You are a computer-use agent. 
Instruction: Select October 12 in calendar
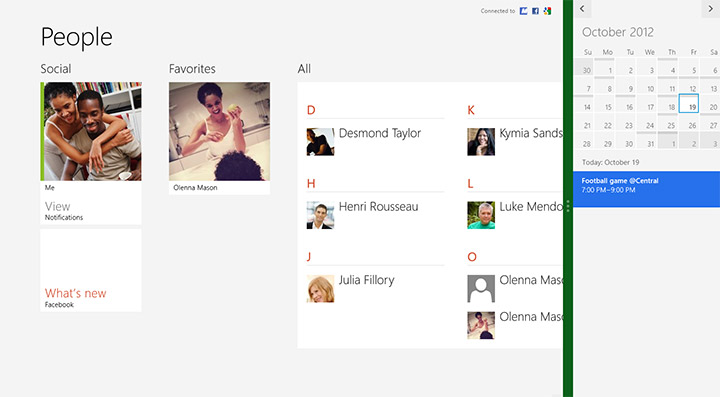click(x=689, y=85)
